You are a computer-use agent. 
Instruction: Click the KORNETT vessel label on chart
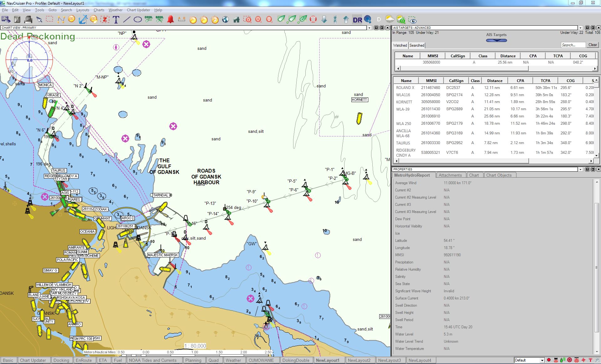click(x=360, y=100)
